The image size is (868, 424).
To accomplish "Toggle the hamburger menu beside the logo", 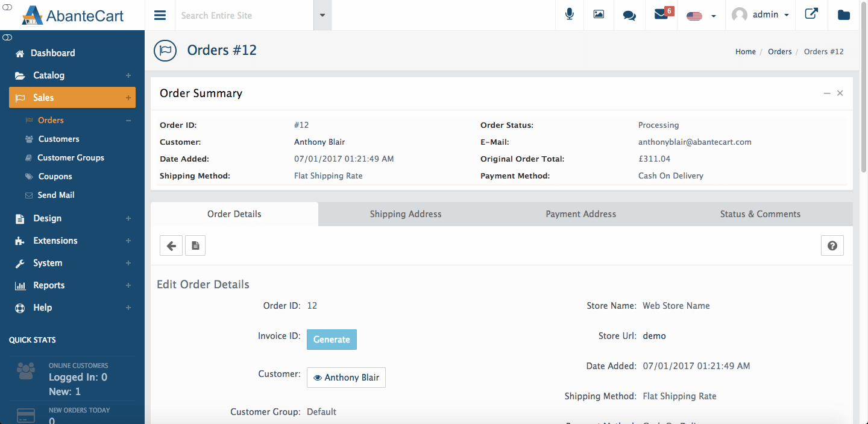I will click(x=160, y=14).
